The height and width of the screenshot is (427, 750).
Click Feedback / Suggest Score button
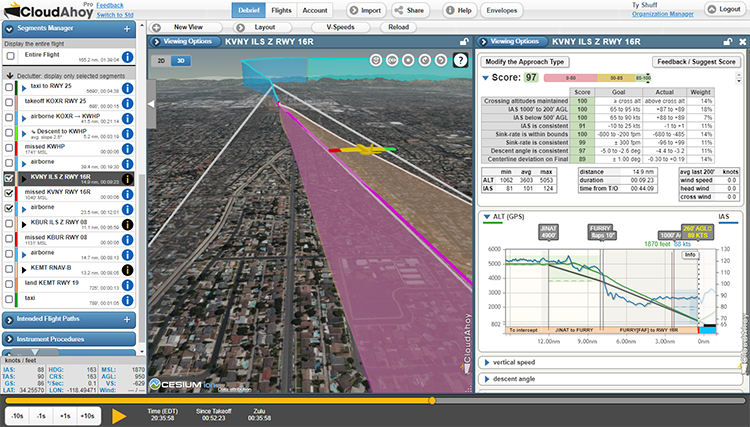696,62
